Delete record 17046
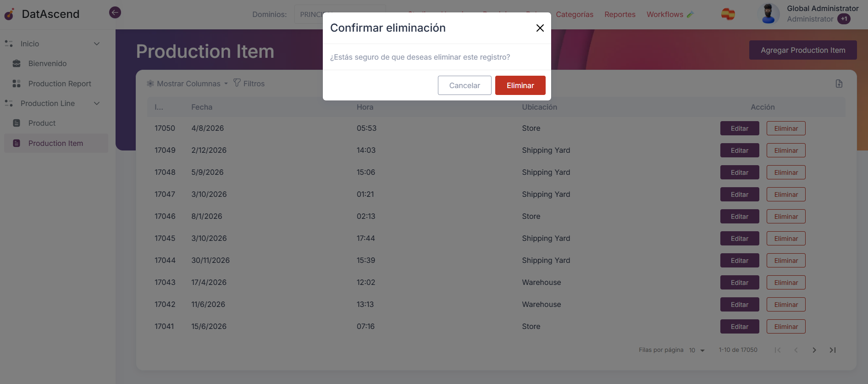The width and height of the screenshot is (868, 384). coord(786,217)
